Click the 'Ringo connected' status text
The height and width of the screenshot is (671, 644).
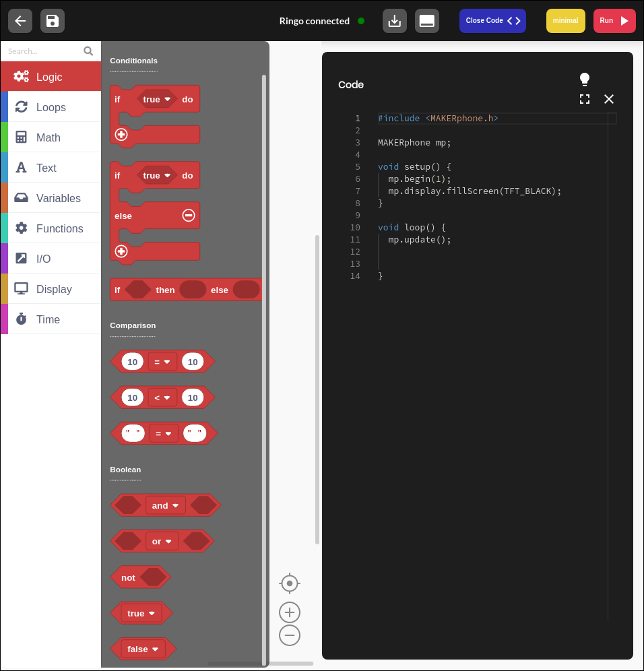[x=315, y=21]
